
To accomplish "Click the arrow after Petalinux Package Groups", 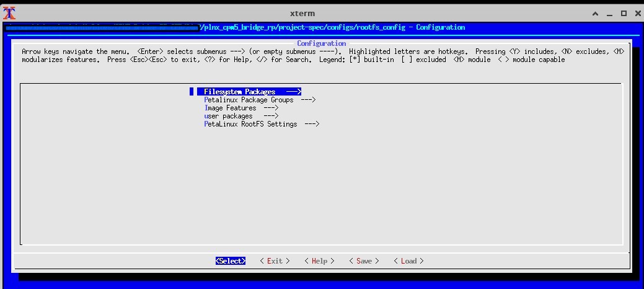I will click(308, 100).
